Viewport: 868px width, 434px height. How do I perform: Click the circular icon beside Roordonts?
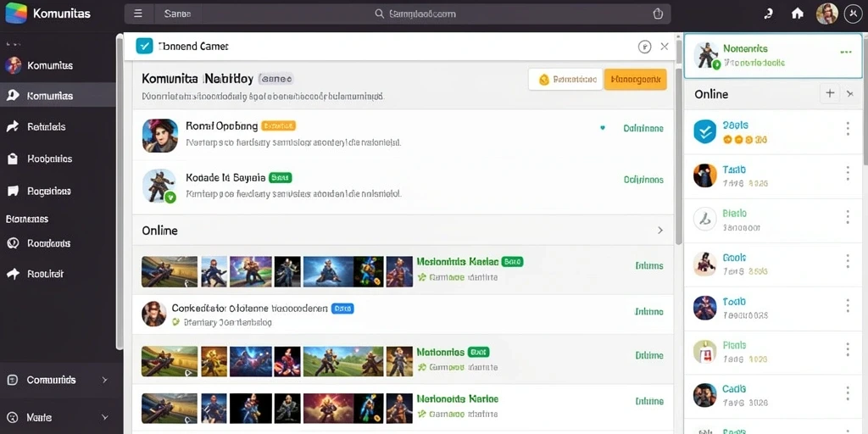(x=13, y=243)
